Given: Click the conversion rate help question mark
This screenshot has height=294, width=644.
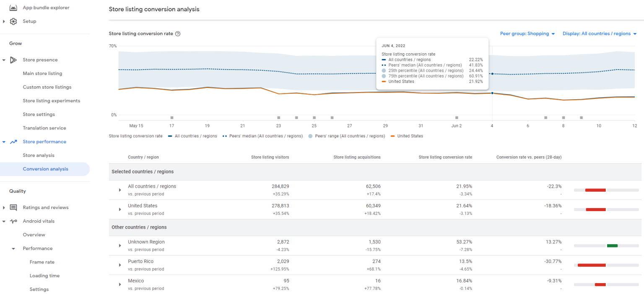Looking at the screenshot, I should 177,34.
